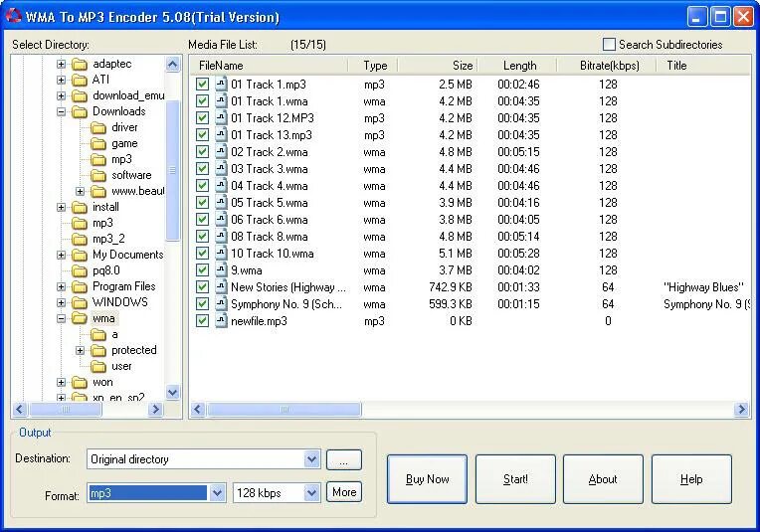Click the Program Files folder icon
This screenshot has width=760, height=532.
point(80,286)
